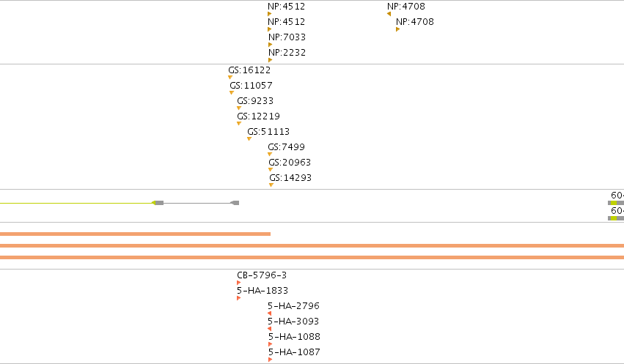Screen dimensions: 624x364
Task: Click the 5-HA-1833 label
Action: pos(263,291)
